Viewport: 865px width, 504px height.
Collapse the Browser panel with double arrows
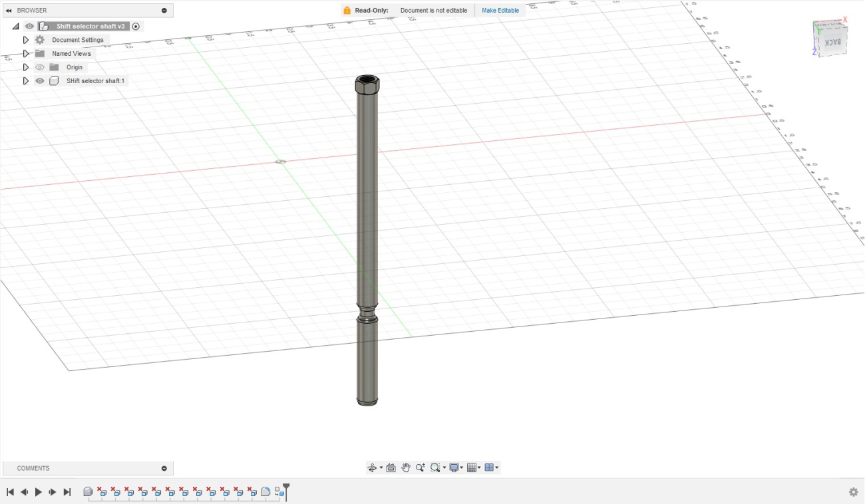(9, 11)
